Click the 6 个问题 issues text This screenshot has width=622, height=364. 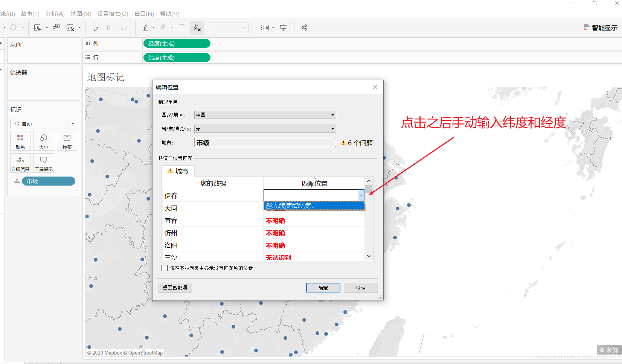coord(360,143)
